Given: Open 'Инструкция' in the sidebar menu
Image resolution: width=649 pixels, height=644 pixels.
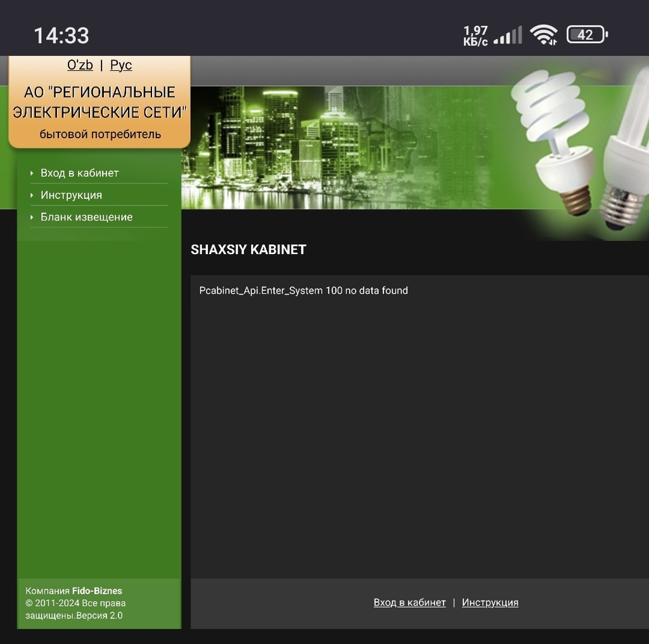Looking at the screenshot, I should (71, 195).
